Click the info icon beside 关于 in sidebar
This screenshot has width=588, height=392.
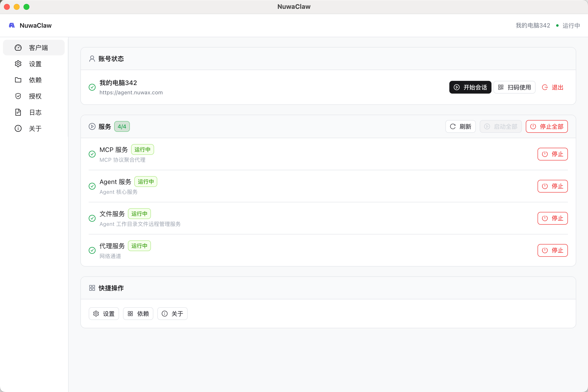click(18, 128)
